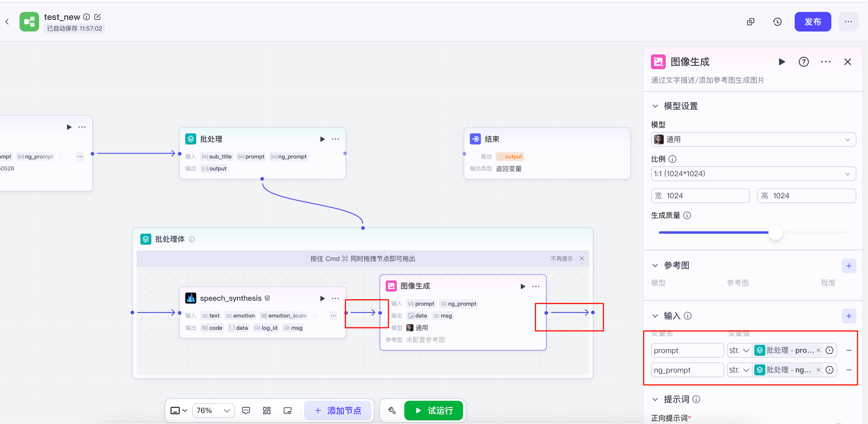
Task: Open the grid layout icon in toolbar
Action: click(267, 411)
